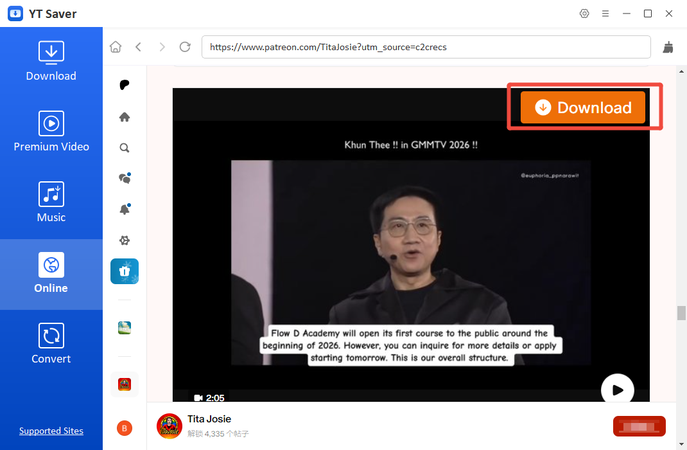Reload the current page
The width and height of the screenshot is (687, 450).
point(185,47)
